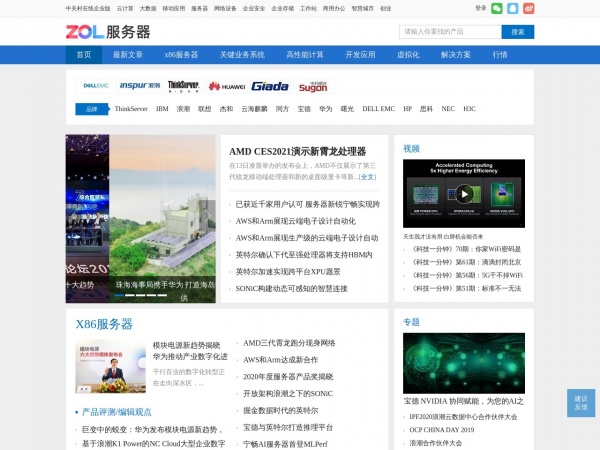Open article SONiC构建动态可感知的智慧连接
Screen dimensions: 600x450
292,289
